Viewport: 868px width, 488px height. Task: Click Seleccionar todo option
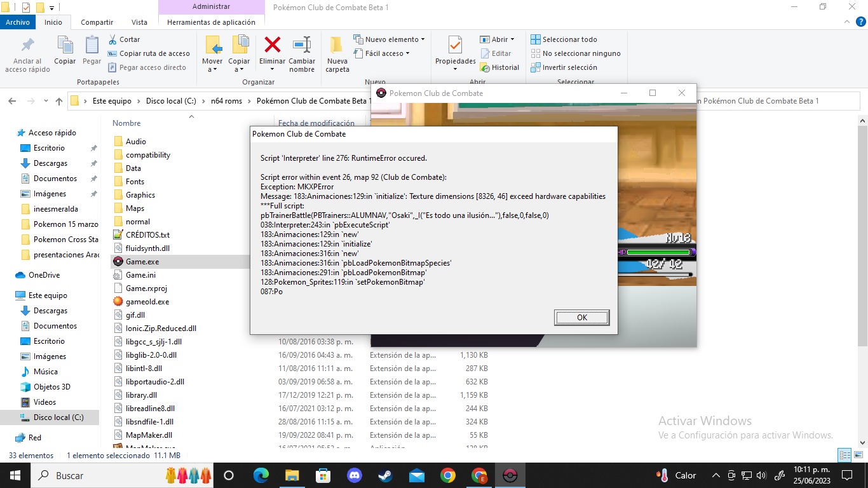(564, 39)
